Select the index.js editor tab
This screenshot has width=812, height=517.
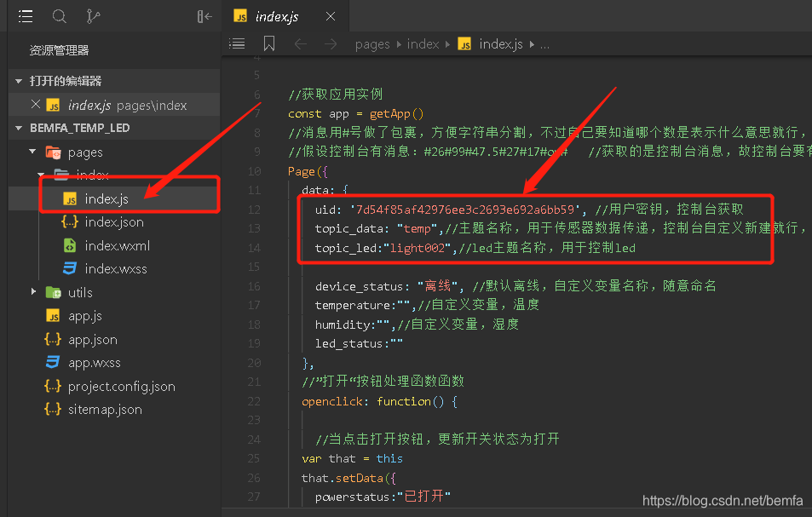[x=285, y=16]
